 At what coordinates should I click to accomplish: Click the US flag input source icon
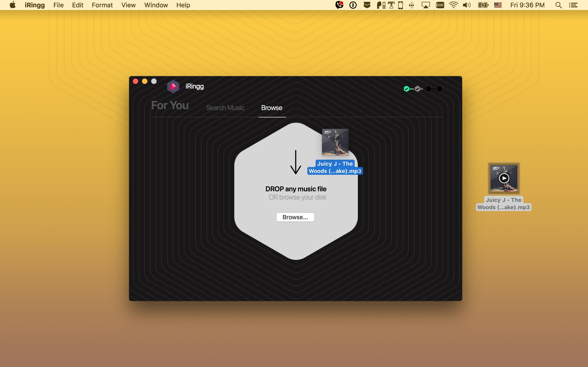(x=498, y=5)
